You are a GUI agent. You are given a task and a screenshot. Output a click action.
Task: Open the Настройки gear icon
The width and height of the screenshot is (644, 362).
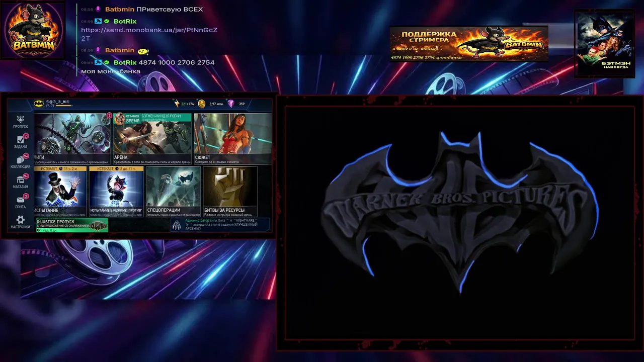pyautogui.click(x=20, y=222)
